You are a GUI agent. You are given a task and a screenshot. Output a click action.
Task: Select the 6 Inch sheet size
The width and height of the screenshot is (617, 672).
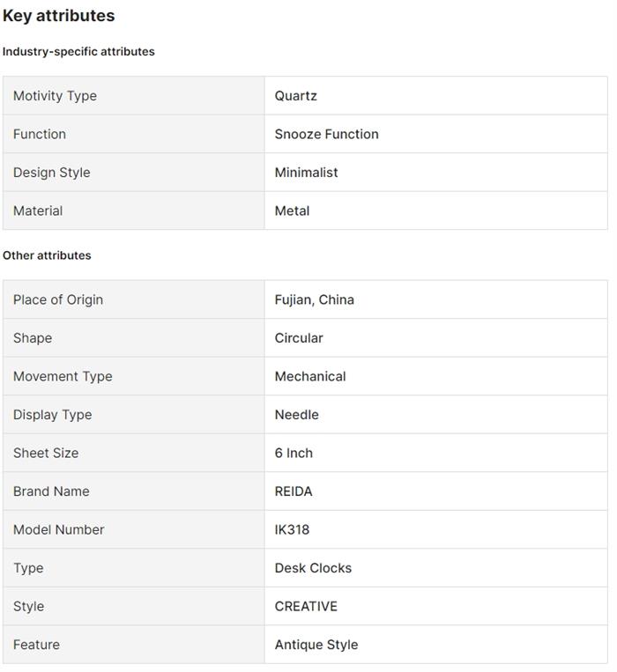click(294, 454)
